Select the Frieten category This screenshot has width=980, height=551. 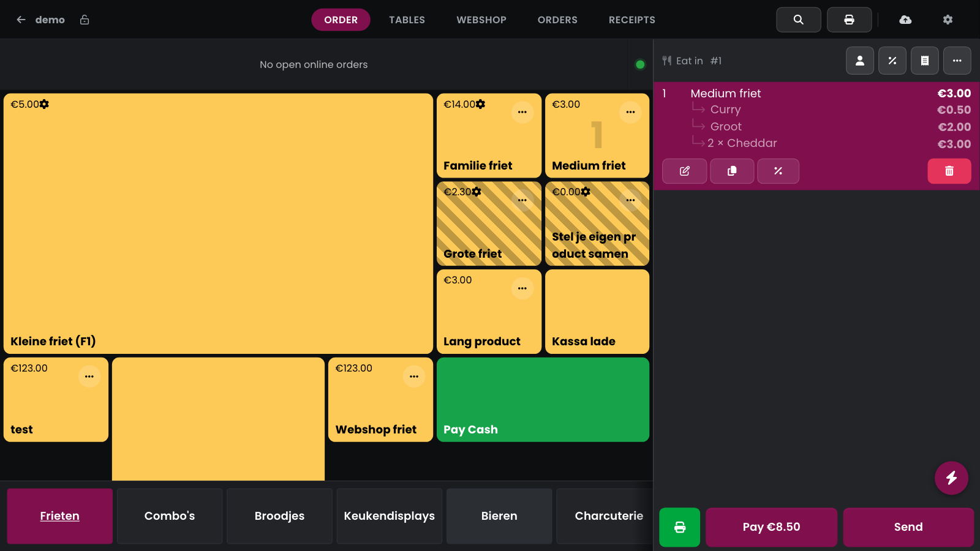click(x=60, y=516)
